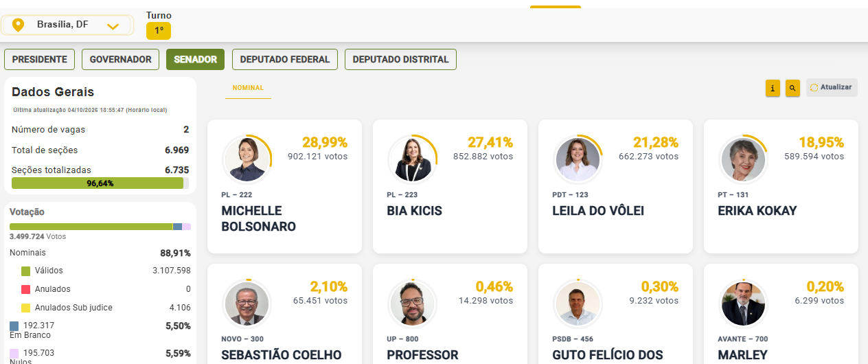868x364 pixels.
Task: Click Erika Kokay's portrait
Action: click(x=744, y=159)
